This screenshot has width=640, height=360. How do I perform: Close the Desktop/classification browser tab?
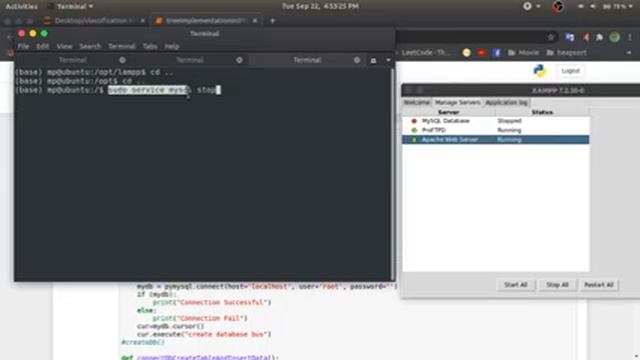142,20
